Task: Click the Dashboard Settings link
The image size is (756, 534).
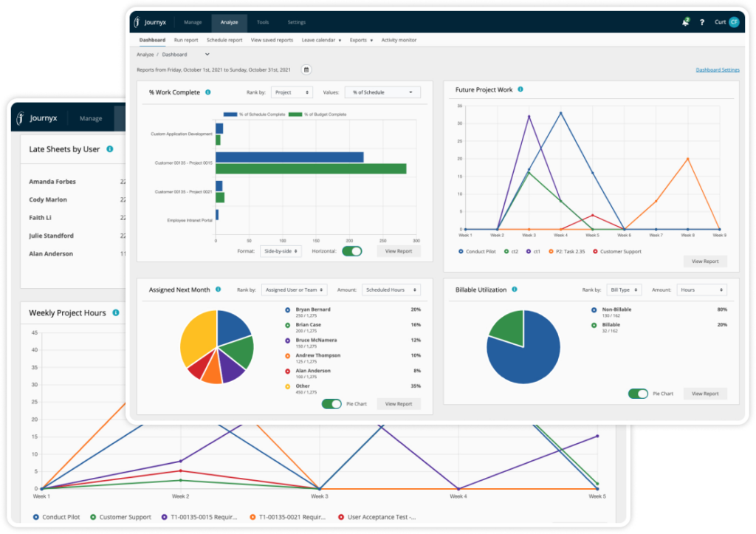Action: pyautogui.click(x=717, y=70)
